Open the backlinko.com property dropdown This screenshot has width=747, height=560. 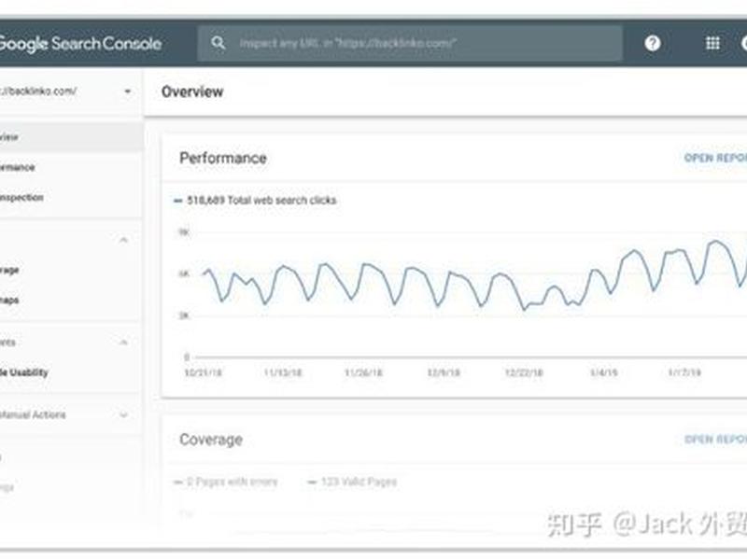[x=127, y=91]
